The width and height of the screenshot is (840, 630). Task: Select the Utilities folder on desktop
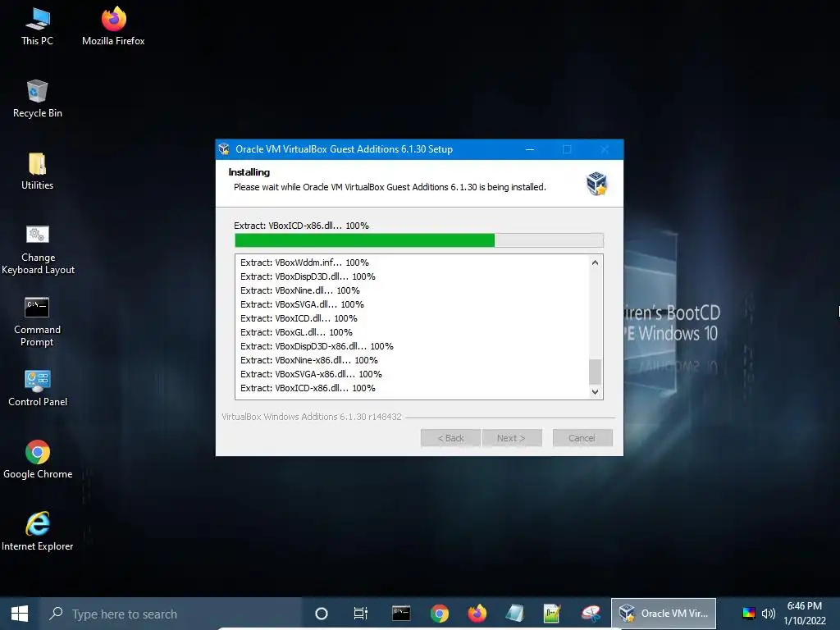point(38,171)
